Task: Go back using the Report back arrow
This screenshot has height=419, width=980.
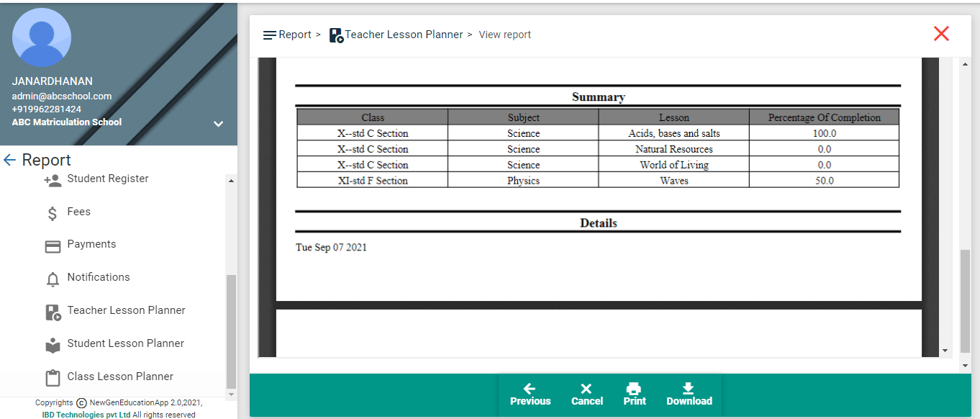Action: pyautogui.click(x=9, y=160)
